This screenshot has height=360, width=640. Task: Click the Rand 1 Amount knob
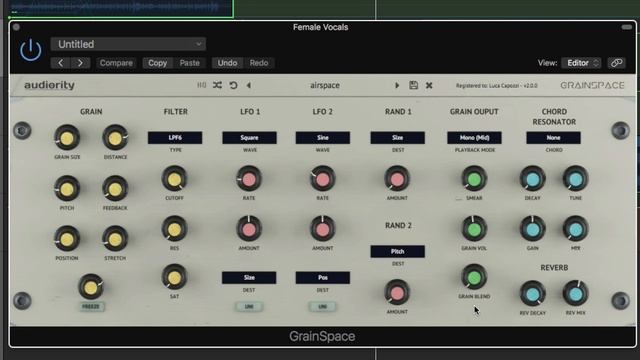point(397,179)
